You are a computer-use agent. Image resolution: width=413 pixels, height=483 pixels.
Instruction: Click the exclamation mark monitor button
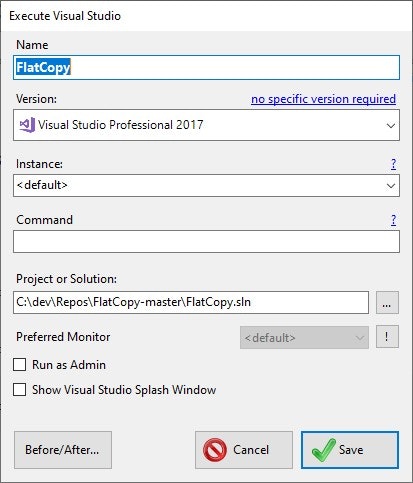[387, 337]
